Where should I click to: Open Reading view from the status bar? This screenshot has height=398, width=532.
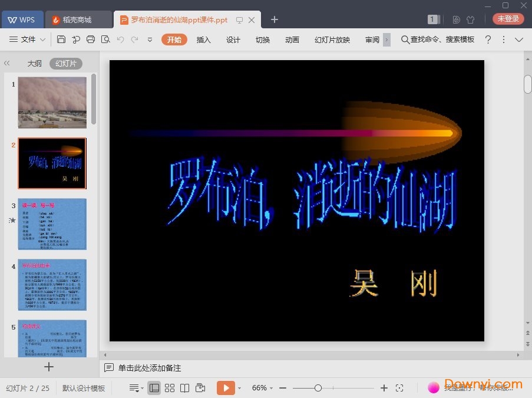[x=184, y=387]
